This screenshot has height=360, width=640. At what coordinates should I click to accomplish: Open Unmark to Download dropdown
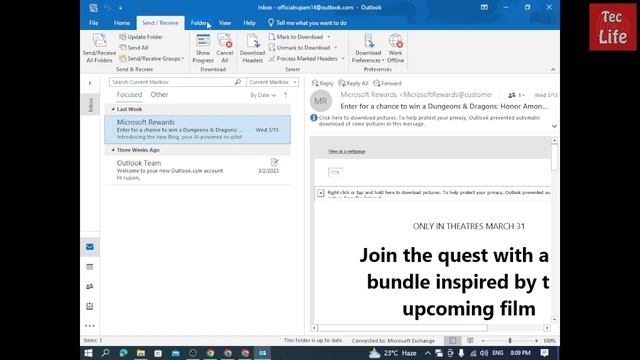coord(303,47)
